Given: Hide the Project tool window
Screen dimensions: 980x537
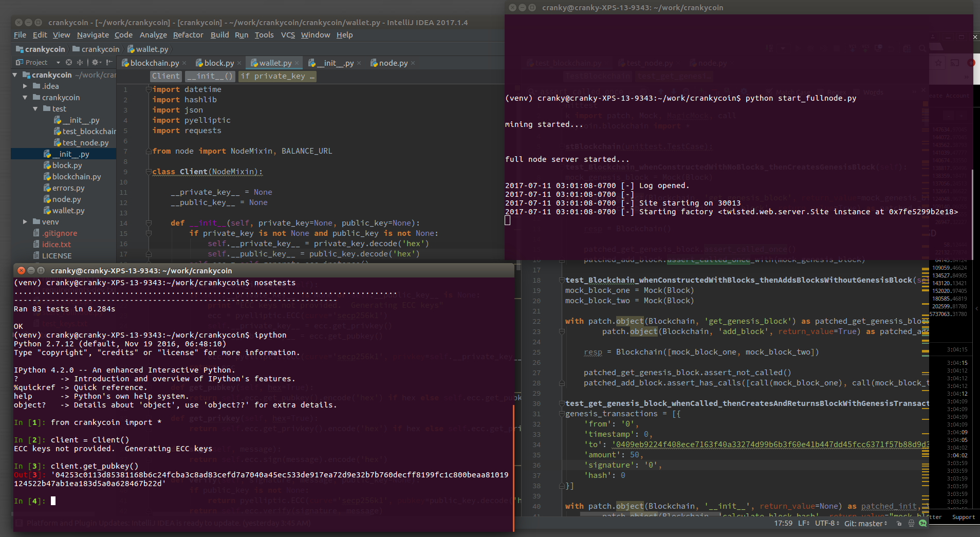Looking at the screenshot, I should tap(109, 62).
